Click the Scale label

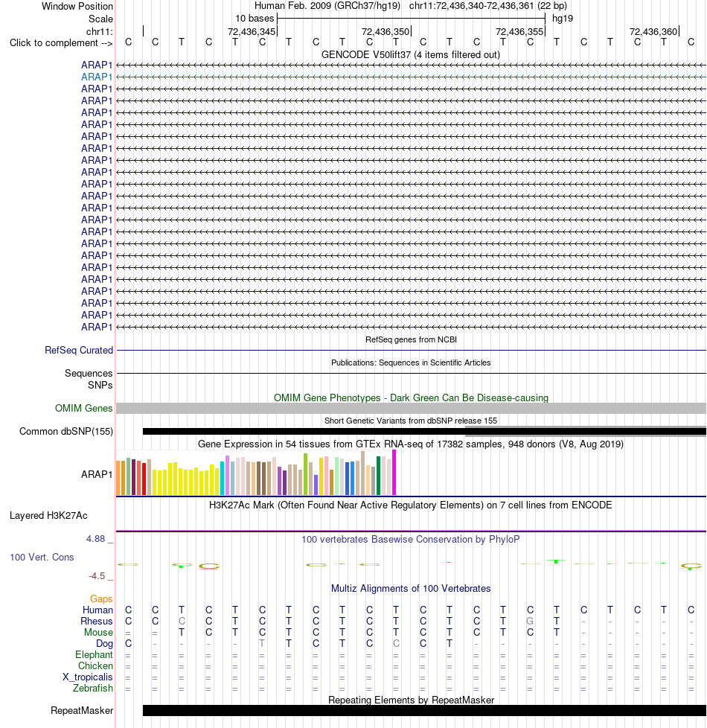pyautogui.click(x=100, y=19)
